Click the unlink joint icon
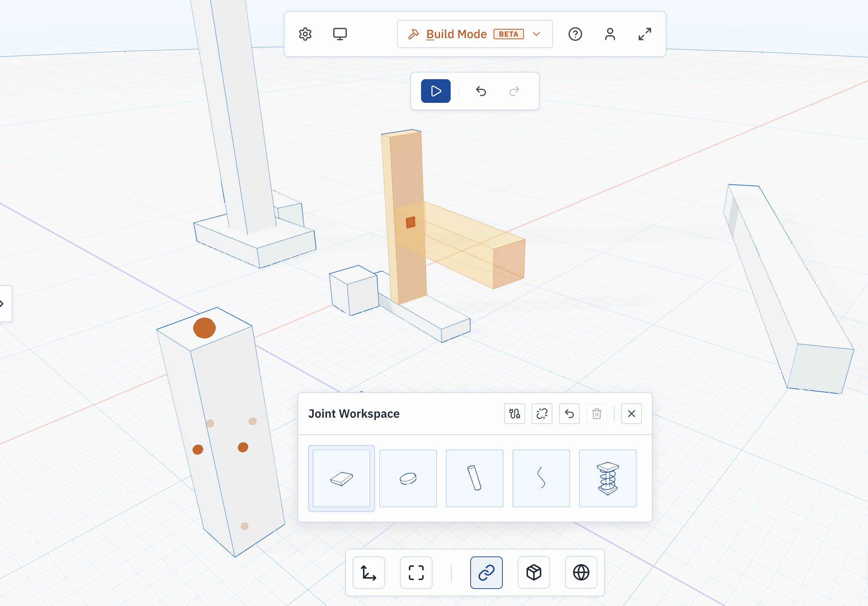Screen dimensions: 868x606 pos(542,414)
